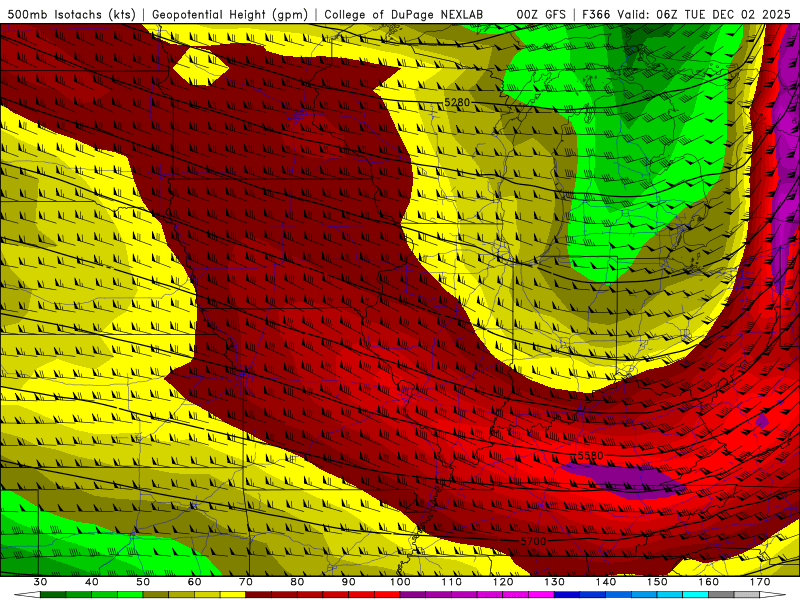Click the 'College of DuPage NEXLAB' label
Screen dimensions: 800x600
click(404, 15)
